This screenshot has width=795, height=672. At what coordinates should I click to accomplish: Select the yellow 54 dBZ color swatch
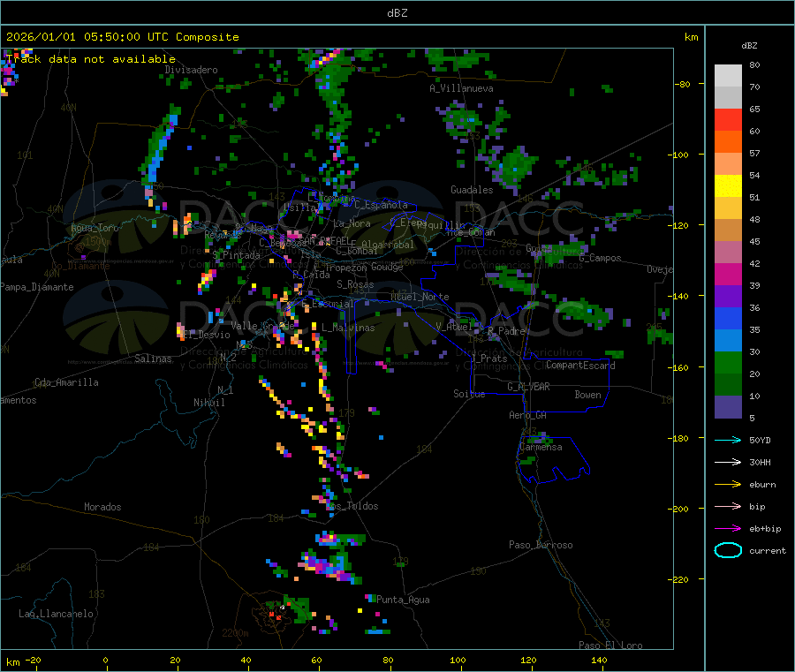click(728, 186)
